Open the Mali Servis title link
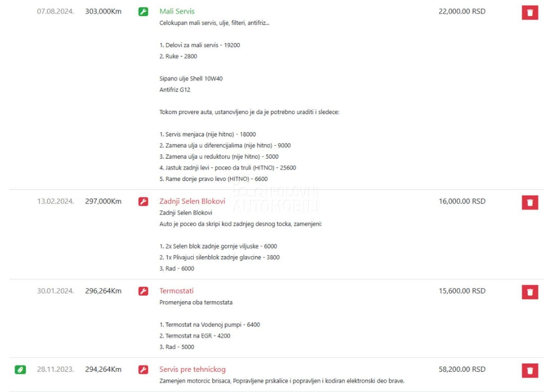The image size is (552, 392). pyautogui.click(x=177, y=11)
